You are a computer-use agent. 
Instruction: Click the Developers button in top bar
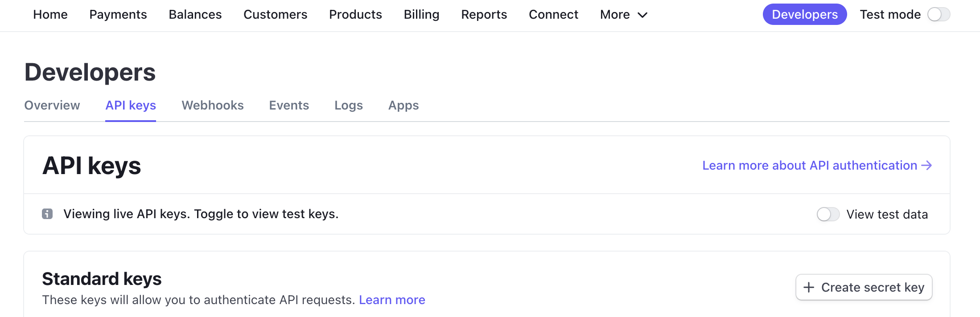click(x=804, y=15)
